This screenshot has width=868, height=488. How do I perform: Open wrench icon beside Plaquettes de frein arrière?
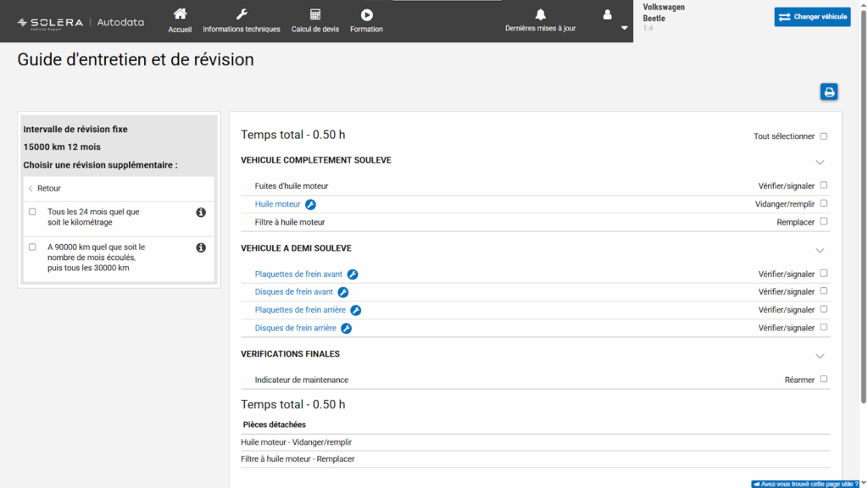(x=356, y=310)
